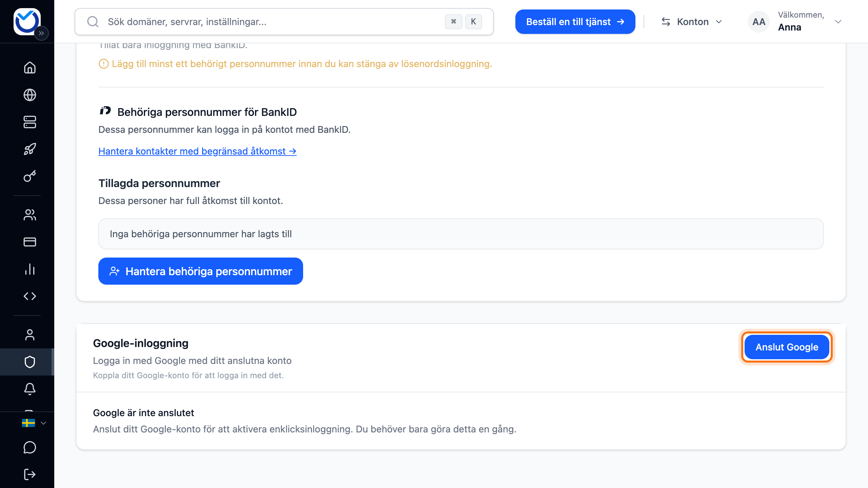Open the servers icon in sidebar
Image resolution: width=868 pixels, height=488 pixels.
click(30, 122)
